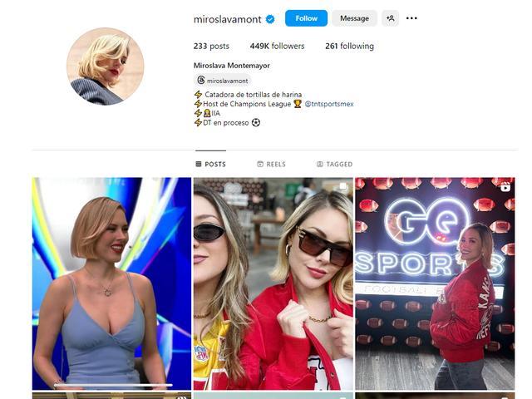
Task: Click the round profile picture
Action: tap(106, 66)
